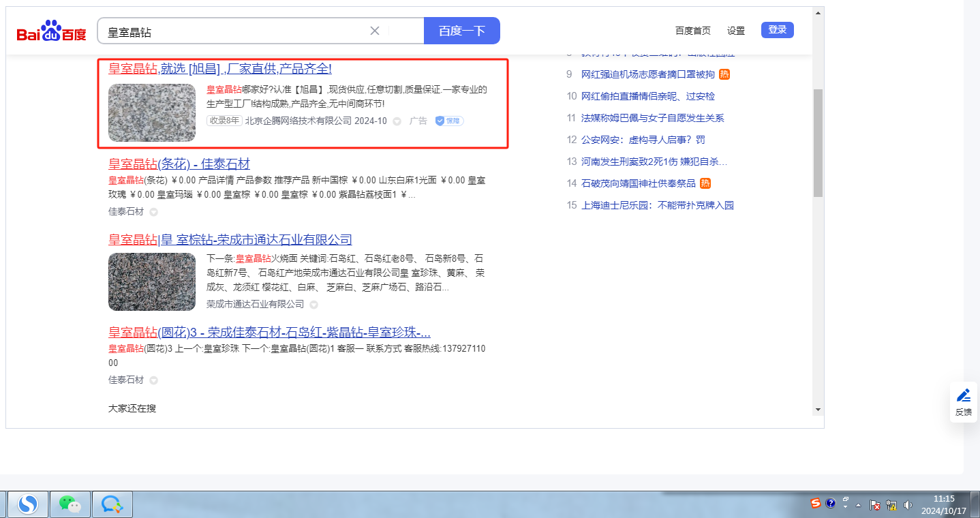980x518 pixels.
Task: Expand dropdown arrow beside 荣成市通达石业有限公司
Action: pyautogui.click(x=313, y=305)
